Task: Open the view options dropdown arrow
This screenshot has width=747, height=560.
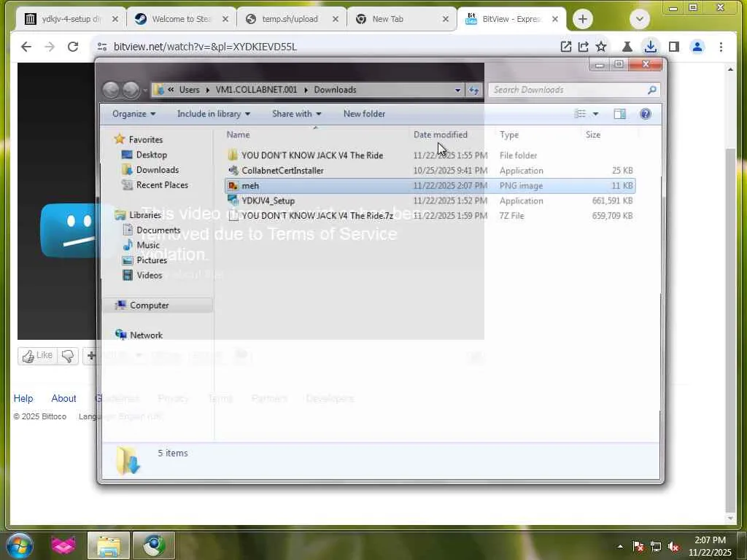Action: 595,114
